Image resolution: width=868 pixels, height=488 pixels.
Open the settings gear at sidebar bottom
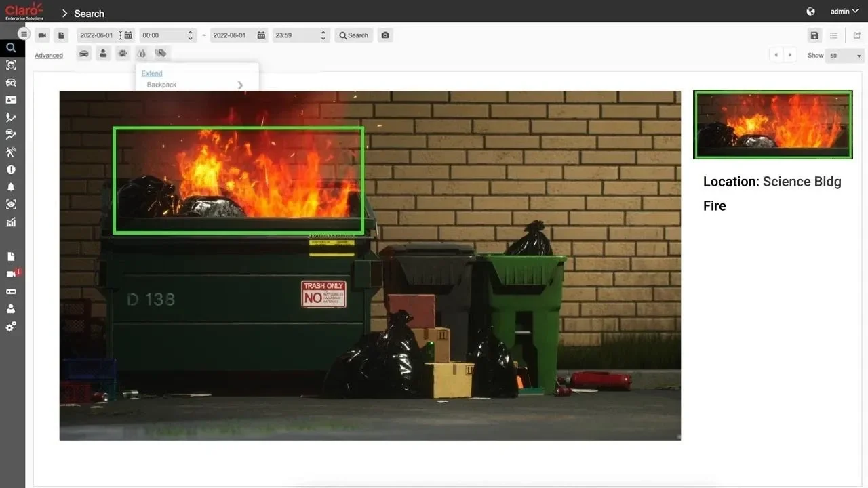coord(11,326)
